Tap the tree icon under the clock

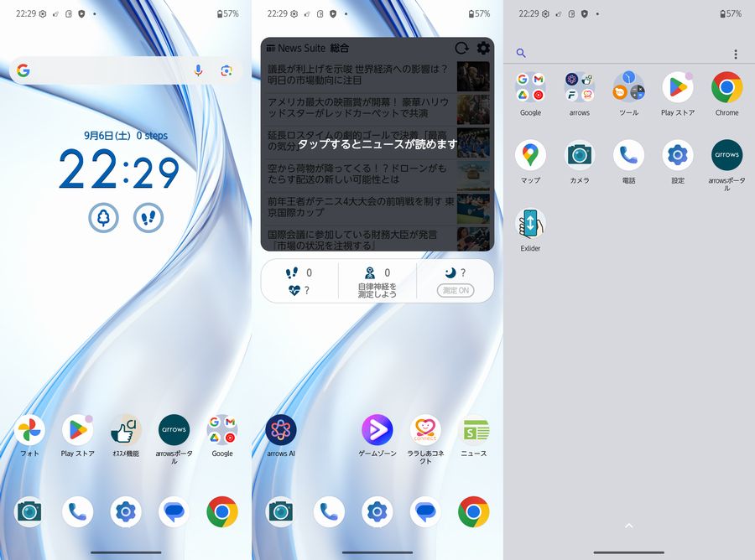tap(104, 218)
